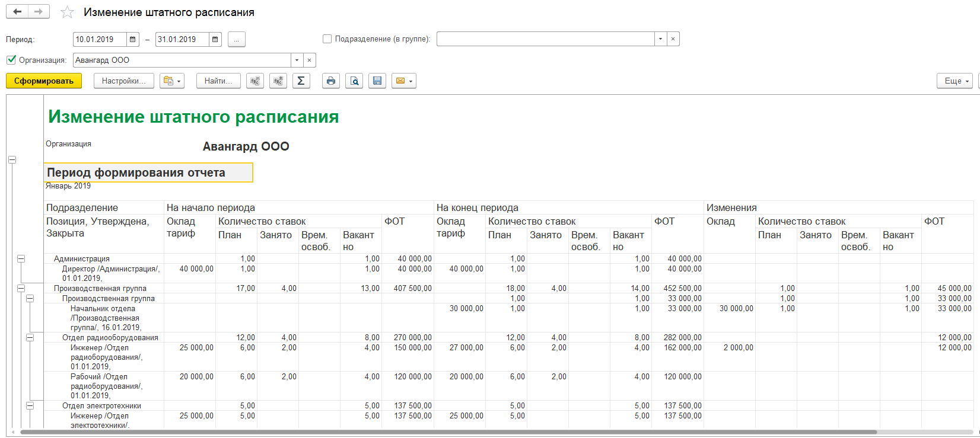Viewport: 980px width, 438px height.
Task: Open calendar for period start date
Action: 133,40
